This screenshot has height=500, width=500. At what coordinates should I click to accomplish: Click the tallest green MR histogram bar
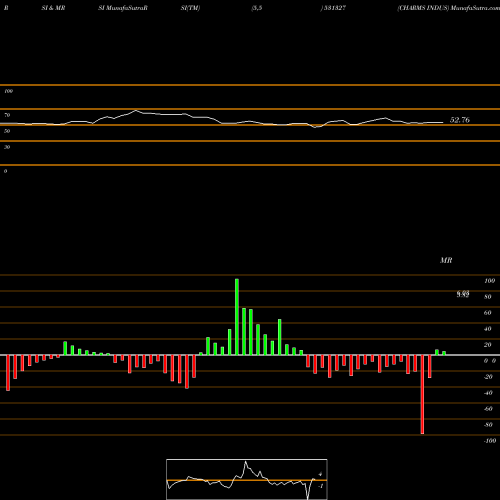coord(237,317)
